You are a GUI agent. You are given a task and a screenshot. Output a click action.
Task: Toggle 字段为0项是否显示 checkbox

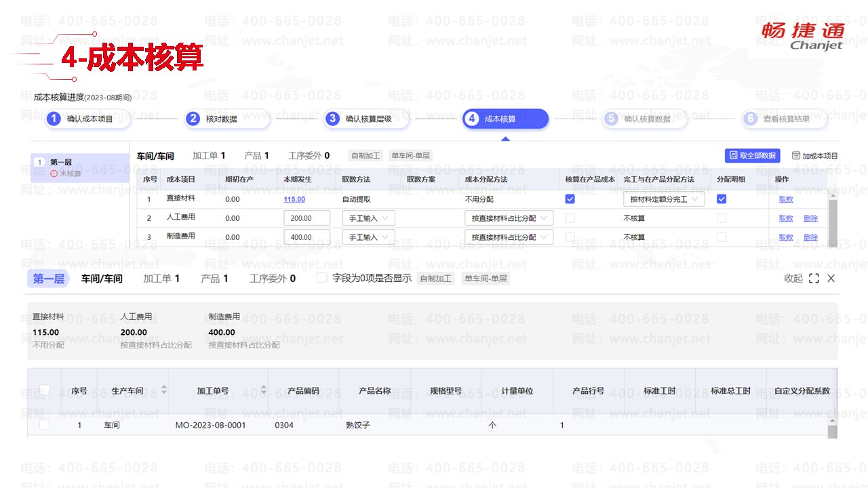click(x=322, y=278)
